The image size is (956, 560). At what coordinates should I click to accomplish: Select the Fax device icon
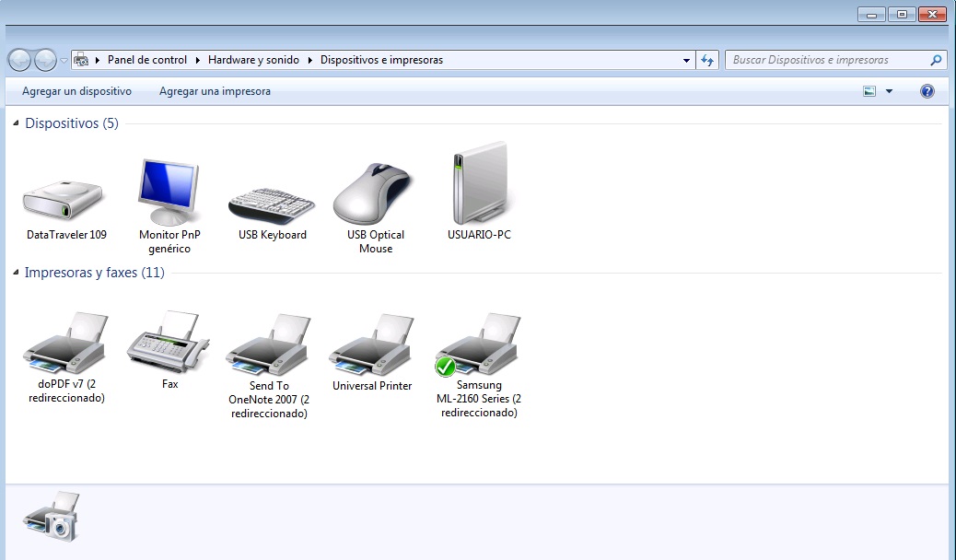pos(169,342)
